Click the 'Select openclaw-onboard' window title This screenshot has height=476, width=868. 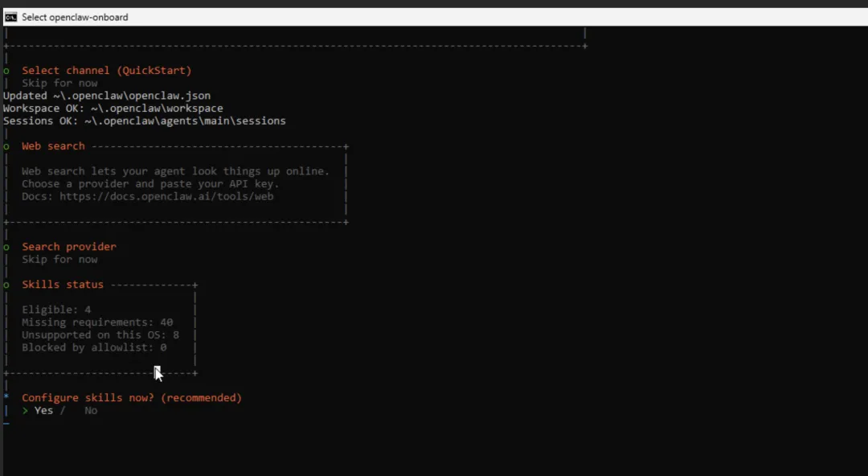pos(75,17)
